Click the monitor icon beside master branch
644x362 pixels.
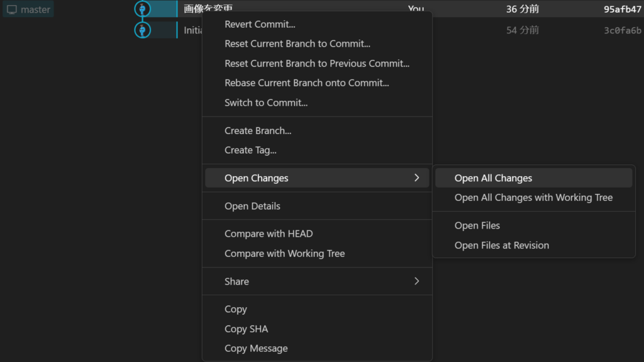pos(11,10)
